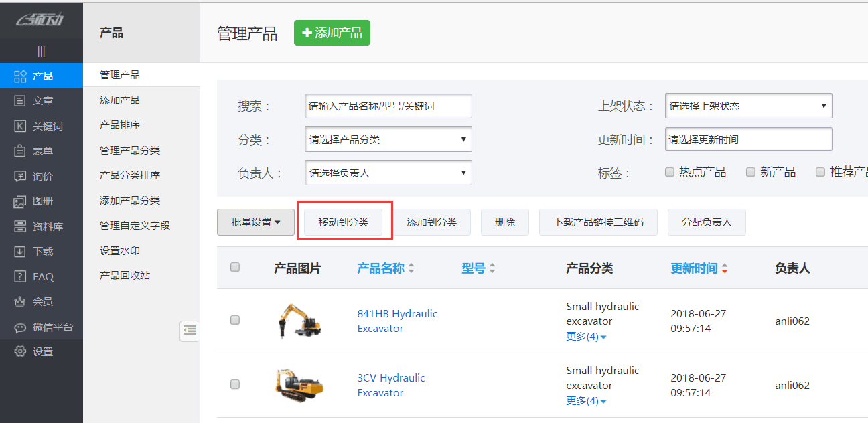868x423 pixels.
Task: Select the 图册 album icon
Action: 20,201
